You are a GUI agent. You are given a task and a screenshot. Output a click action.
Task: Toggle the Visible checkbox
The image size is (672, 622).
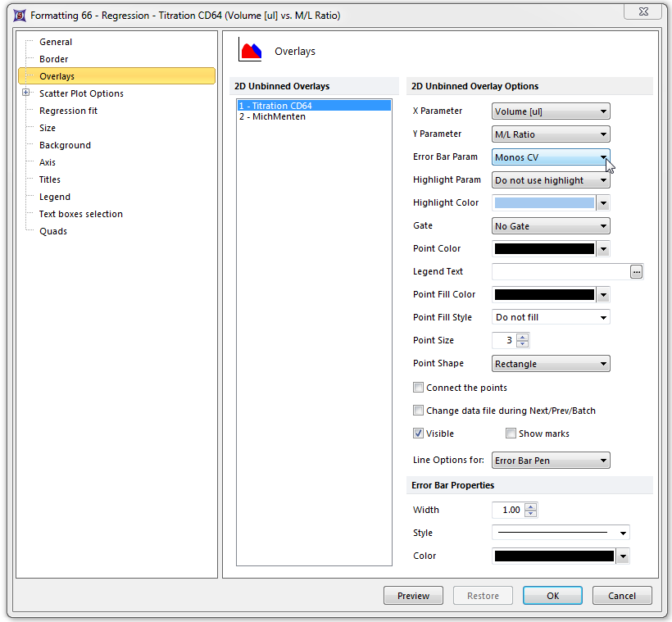pos(419,434)
